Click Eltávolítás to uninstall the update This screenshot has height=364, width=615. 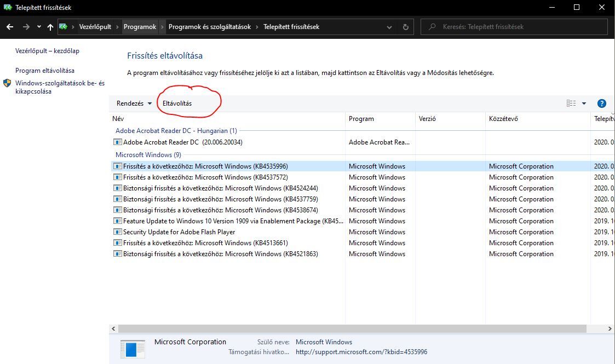tap(177, 103)
